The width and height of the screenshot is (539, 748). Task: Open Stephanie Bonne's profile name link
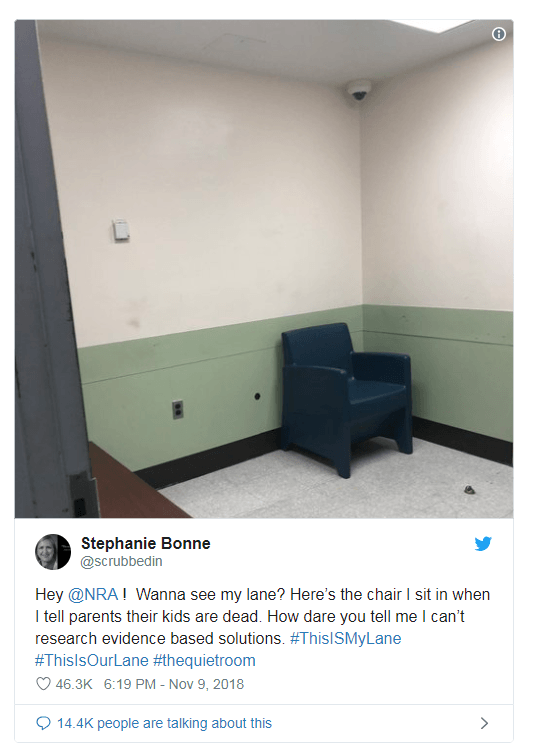tap(145, 543)
